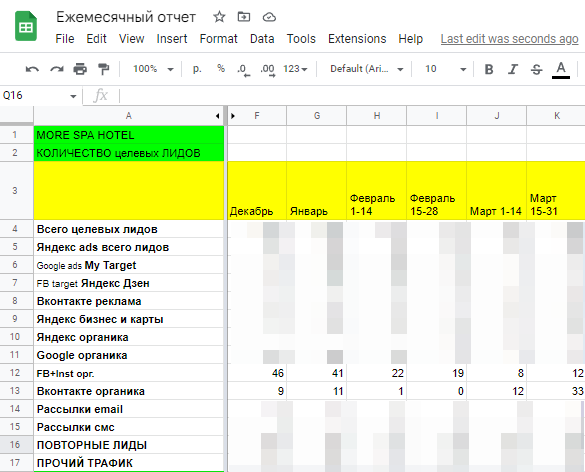Select the Февраль 15-28 header cell
This screenshot has height=472, width=585.
click(437, 191)
